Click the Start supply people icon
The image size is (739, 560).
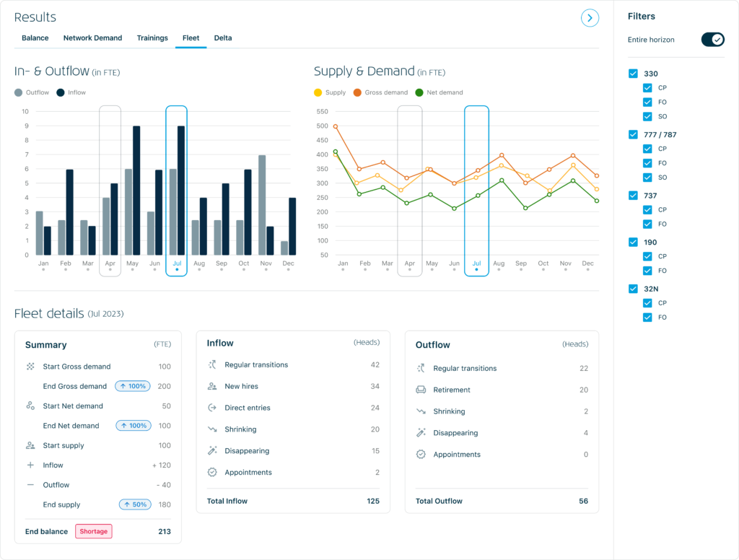tap(30, 445)
